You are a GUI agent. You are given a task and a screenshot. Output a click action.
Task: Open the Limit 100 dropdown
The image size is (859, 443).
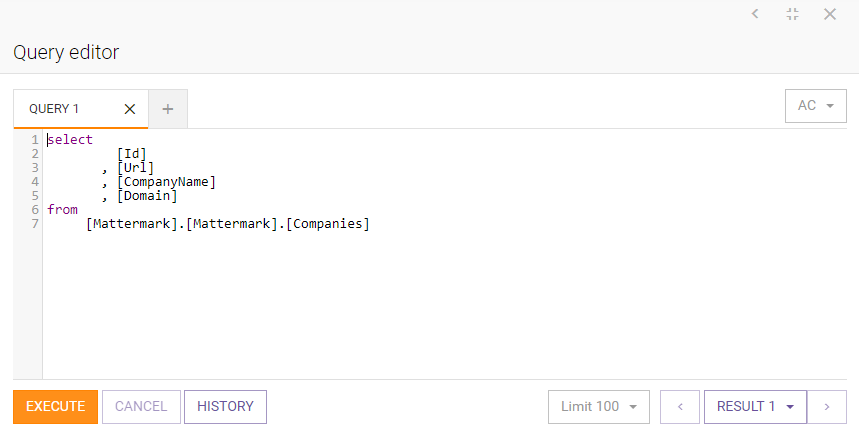point(599,406)
